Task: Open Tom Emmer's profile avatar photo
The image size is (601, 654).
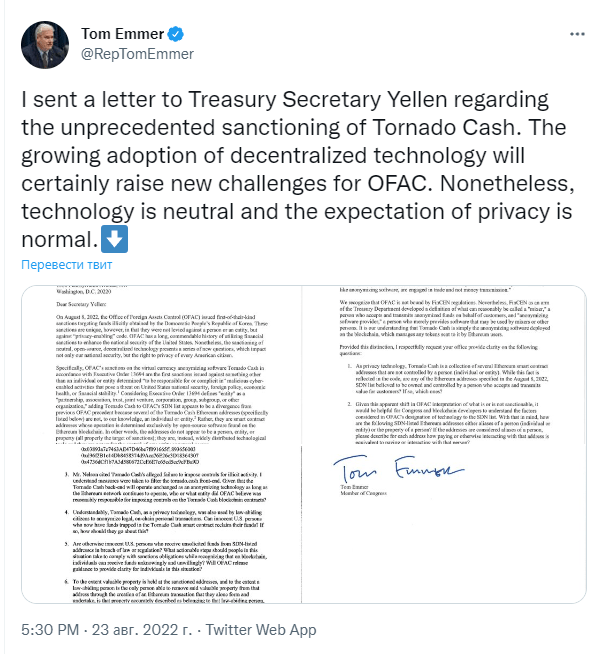Action: pos(41,41)
